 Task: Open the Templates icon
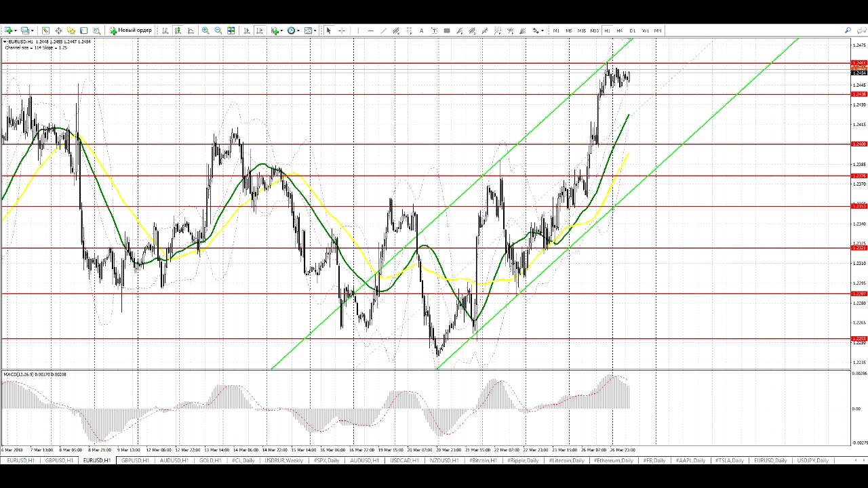tap(309, 30)
